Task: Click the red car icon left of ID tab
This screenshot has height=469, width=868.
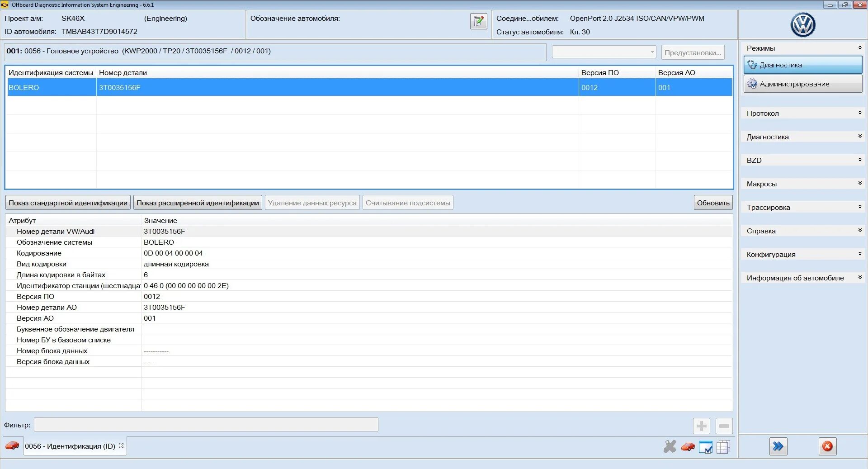Action: [x=12, y=446]
